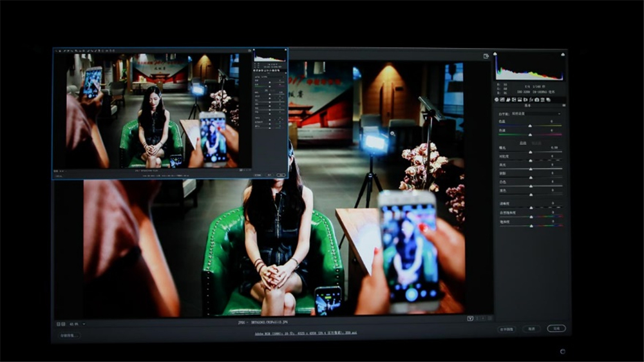The height and width of the screenshot is (362, 644).
Task: Click the Default (默认值) tone link
Action: click(536, 143)
